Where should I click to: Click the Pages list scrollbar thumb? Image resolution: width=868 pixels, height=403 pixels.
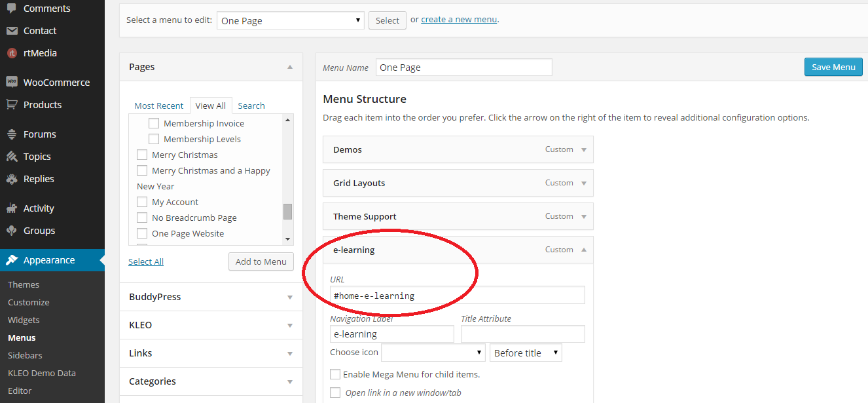coord(287,212)
